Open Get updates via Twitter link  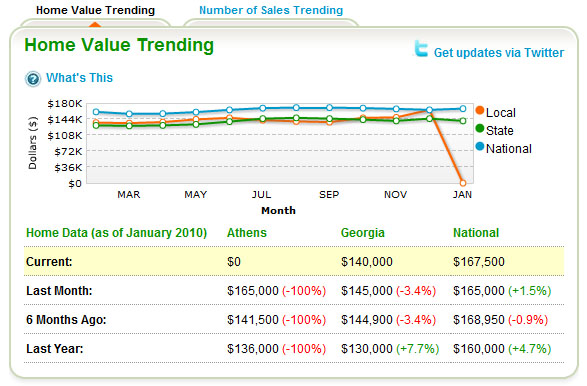point(499,53)
